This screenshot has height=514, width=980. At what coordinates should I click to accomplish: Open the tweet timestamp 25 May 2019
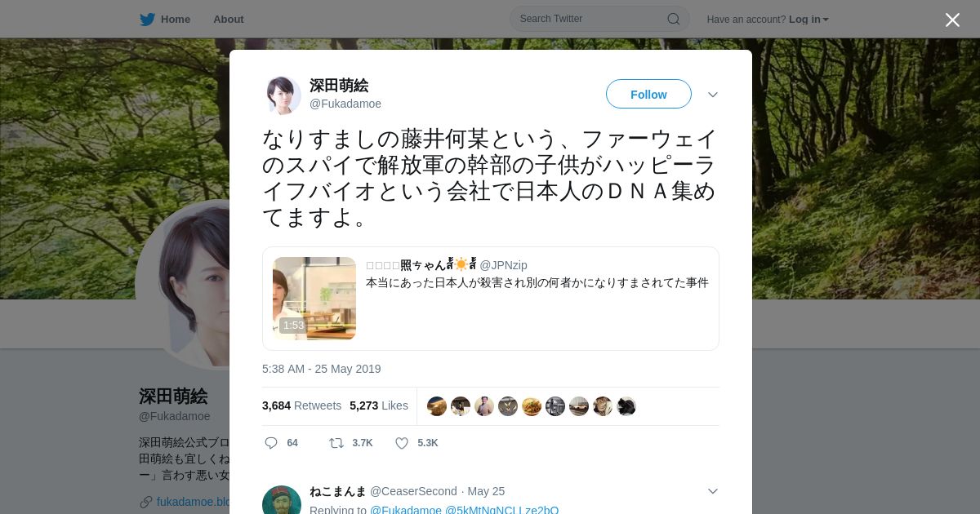click(x=322, y=369)
